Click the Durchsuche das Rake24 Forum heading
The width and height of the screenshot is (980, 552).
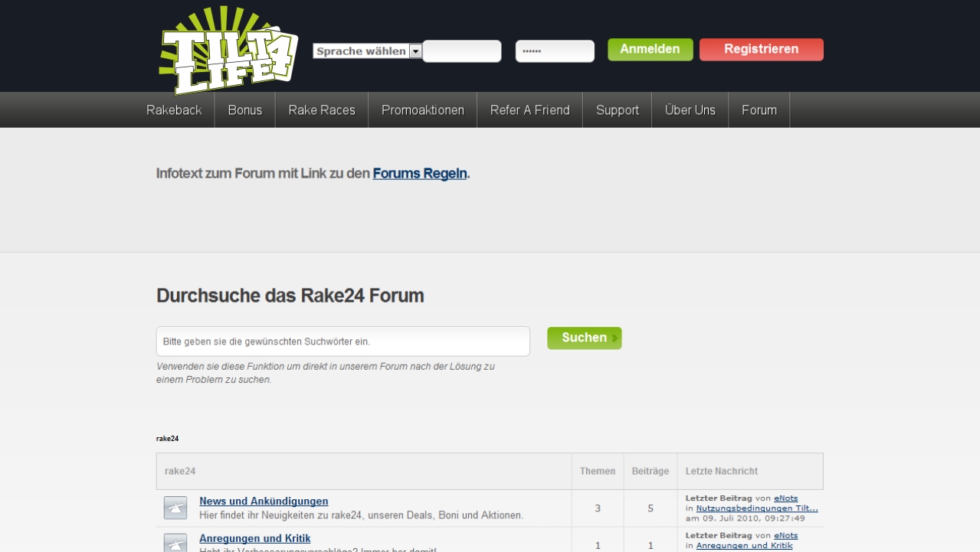tap(290, 296)
